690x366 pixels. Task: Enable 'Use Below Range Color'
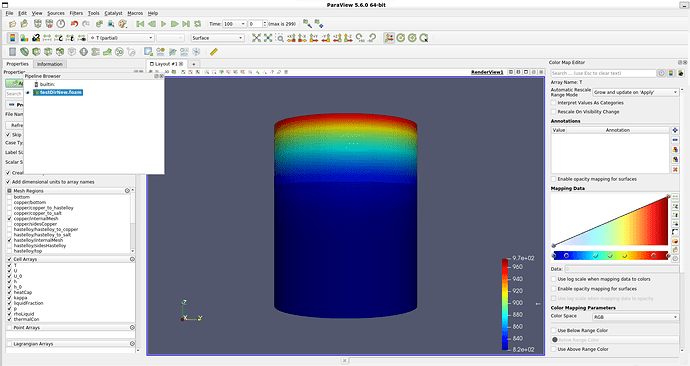pyautogui.click(x=554, y=330)
